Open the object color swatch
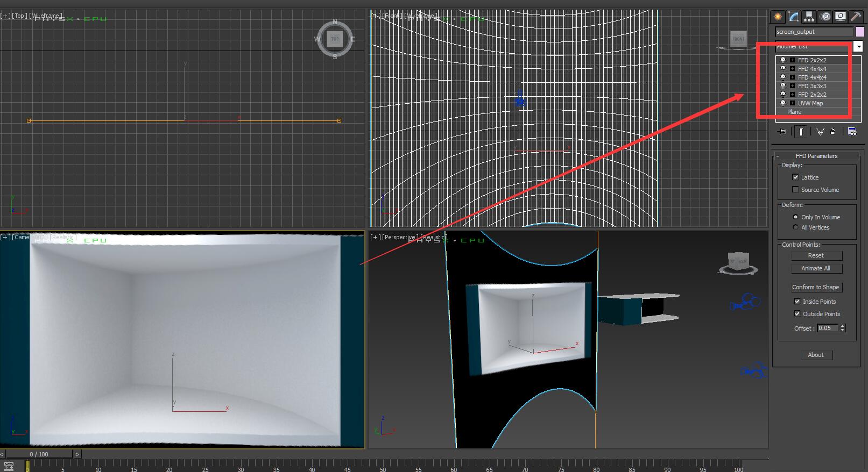This screenshot has height=472, width=868. [860, 32]
